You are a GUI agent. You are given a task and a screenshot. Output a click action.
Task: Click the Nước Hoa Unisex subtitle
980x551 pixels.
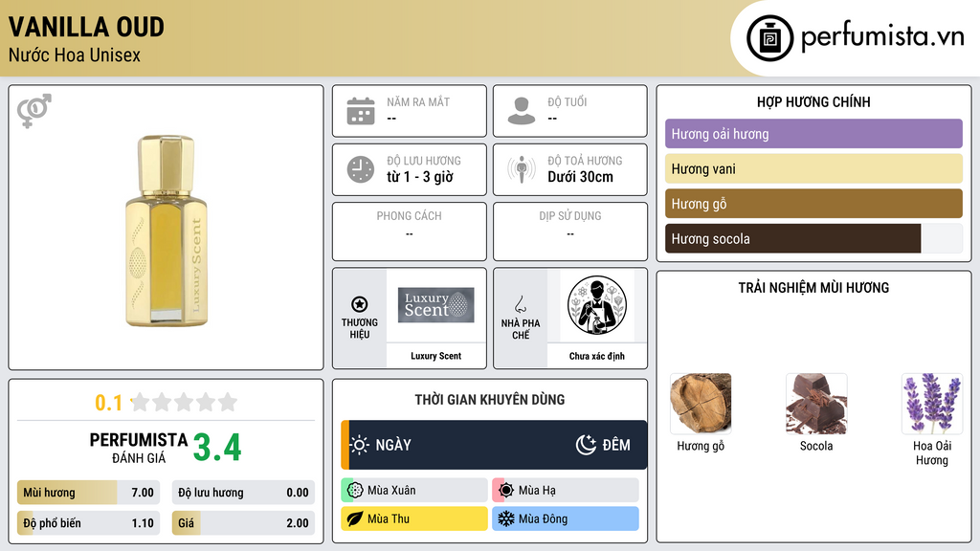(x=75, y=55)
